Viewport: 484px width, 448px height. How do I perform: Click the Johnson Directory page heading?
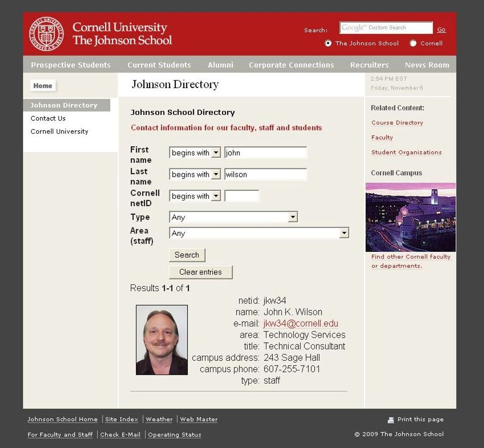(175, 84)
